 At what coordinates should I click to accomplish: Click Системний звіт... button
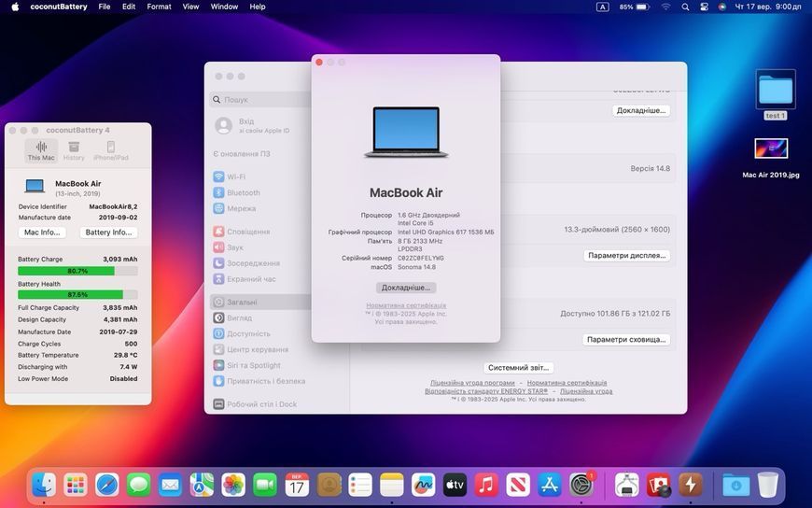tap(518, 368)
